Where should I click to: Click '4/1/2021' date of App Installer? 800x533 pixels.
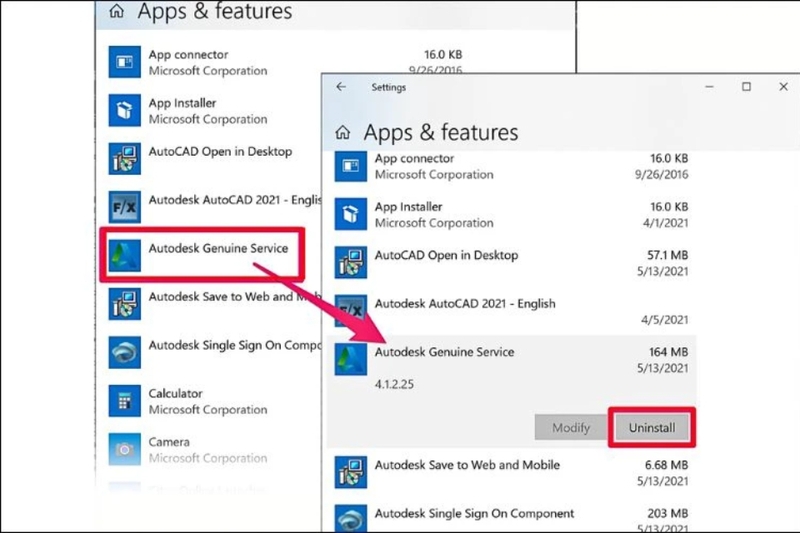[665, 223]
